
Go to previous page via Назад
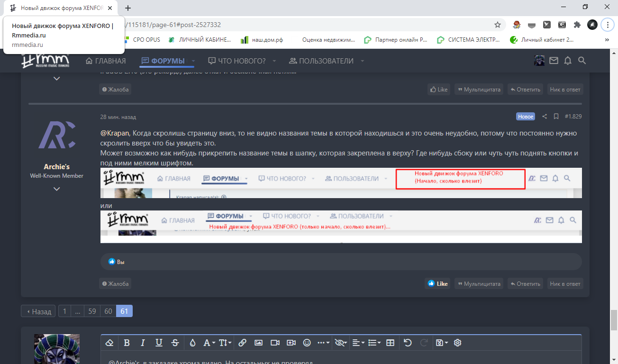click(x=38, y=311)
